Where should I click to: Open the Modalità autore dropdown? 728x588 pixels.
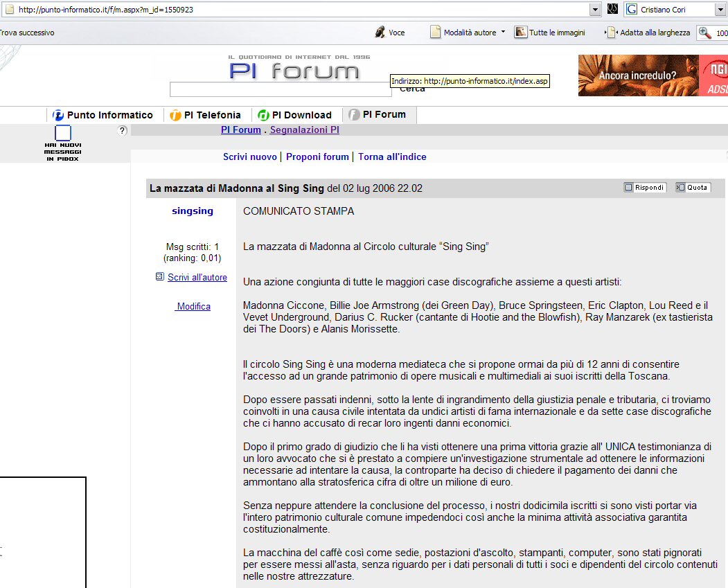coord(503,33)
